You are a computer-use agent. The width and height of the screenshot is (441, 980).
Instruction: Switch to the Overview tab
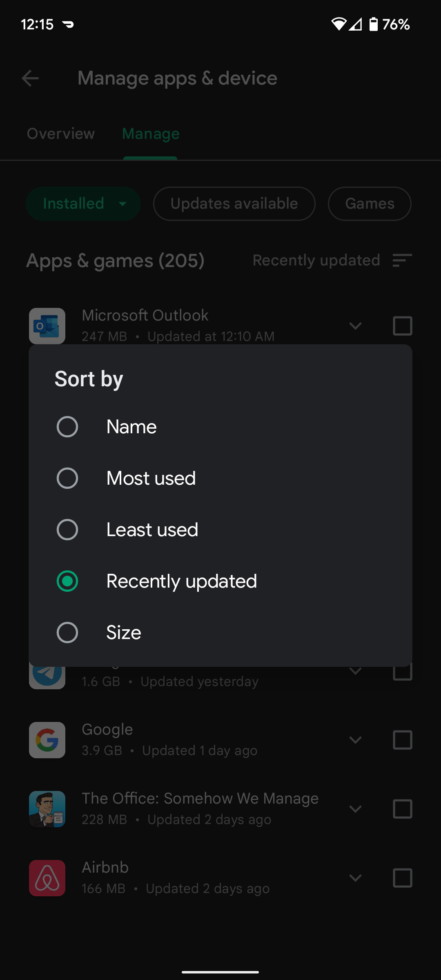point(61,134)
